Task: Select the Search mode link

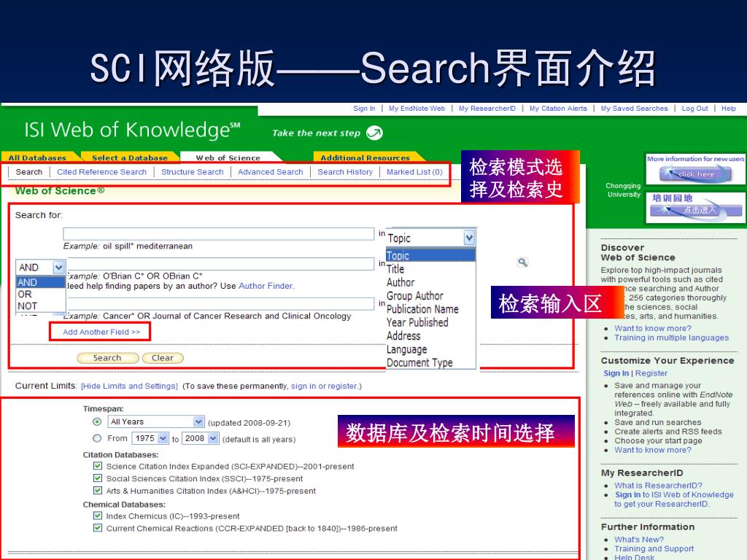Action: pyautogui.click(x=29, y=172)
